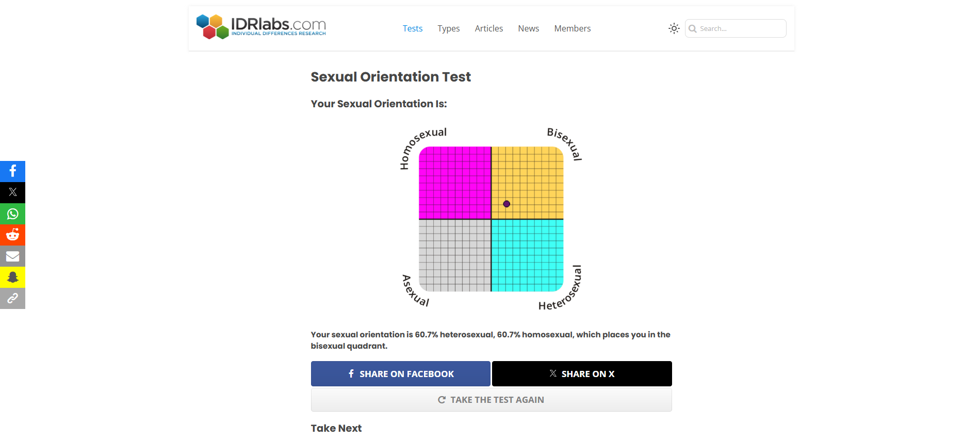Go to the Articles page
This screenshot has width=980, height=440.
point(489,28)
